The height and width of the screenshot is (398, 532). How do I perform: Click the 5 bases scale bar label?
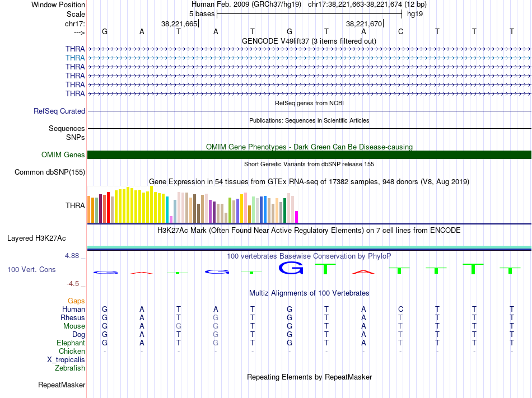point(202,14)
